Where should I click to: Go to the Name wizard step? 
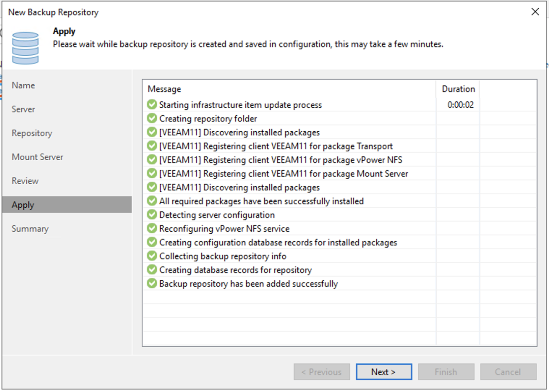pyautogui.click(x=23, y=85)
